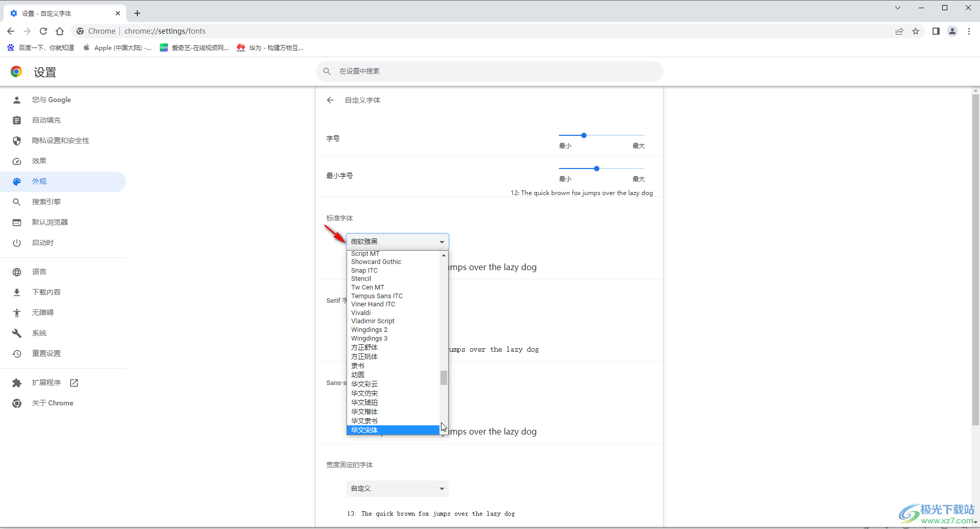The width and height of the screenshot is (980, 529).
Task: Expand the 标准字体 dropdown showing 微软雅黑
Action: tap(397, 242)
